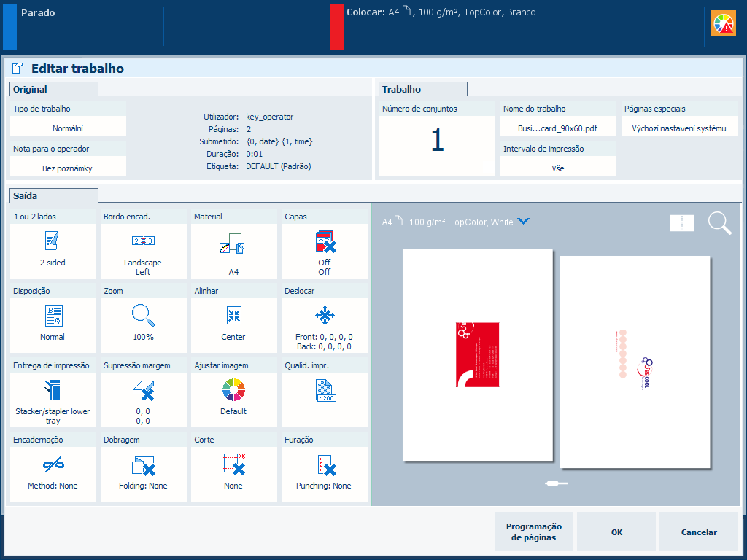
Task: Click Colocar A4 100 g/m² TopColor text
Action: point(441,12)
